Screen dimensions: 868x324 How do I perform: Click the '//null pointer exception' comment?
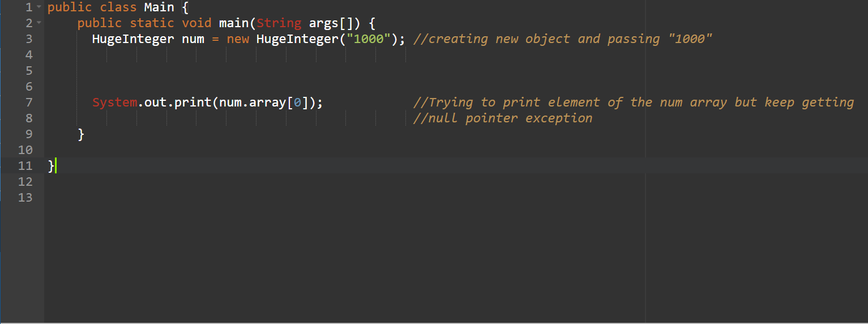coord(503,118)
